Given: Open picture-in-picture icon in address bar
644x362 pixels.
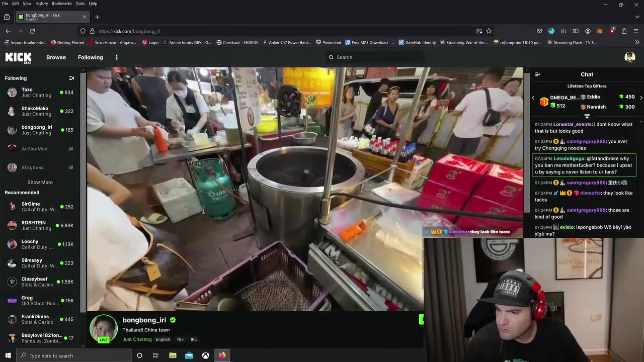Looking at the screenshot, I should (479, 31).
